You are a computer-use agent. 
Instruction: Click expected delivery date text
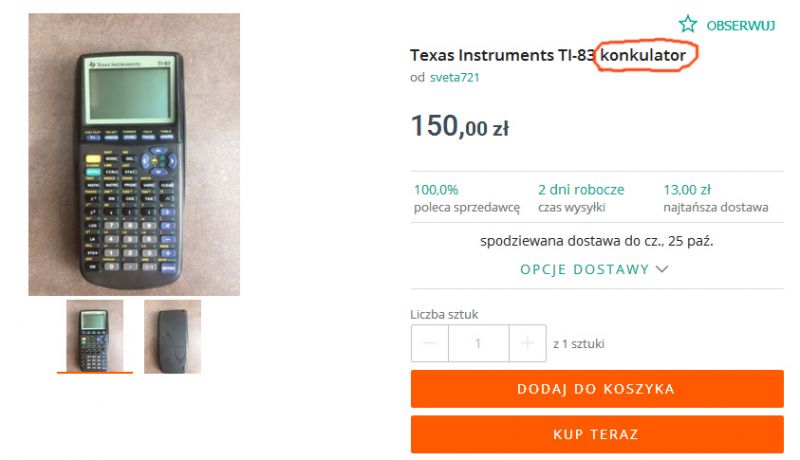[596, 241]
